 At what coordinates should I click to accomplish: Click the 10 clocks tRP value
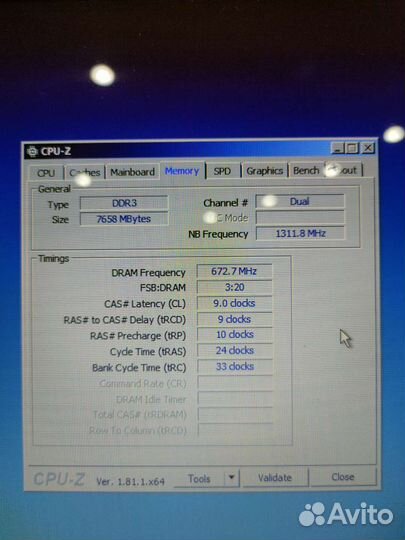[x=235, y=334]
